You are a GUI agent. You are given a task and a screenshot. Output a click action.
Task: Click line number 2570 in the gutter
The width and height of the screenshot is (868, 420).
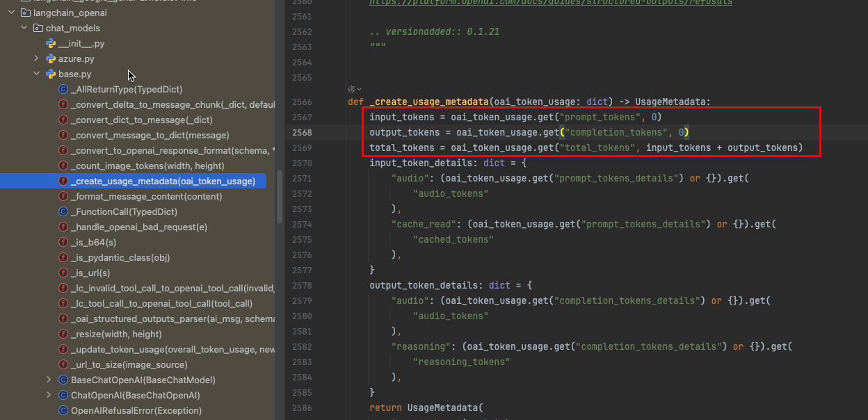point(303,163)
